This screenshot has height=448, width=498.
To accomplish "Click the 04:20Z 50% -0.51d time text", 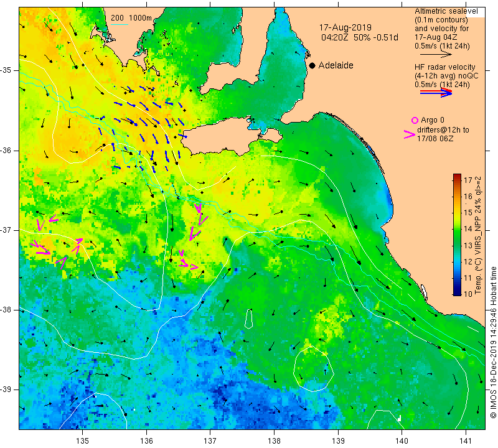I will [360, 37].
